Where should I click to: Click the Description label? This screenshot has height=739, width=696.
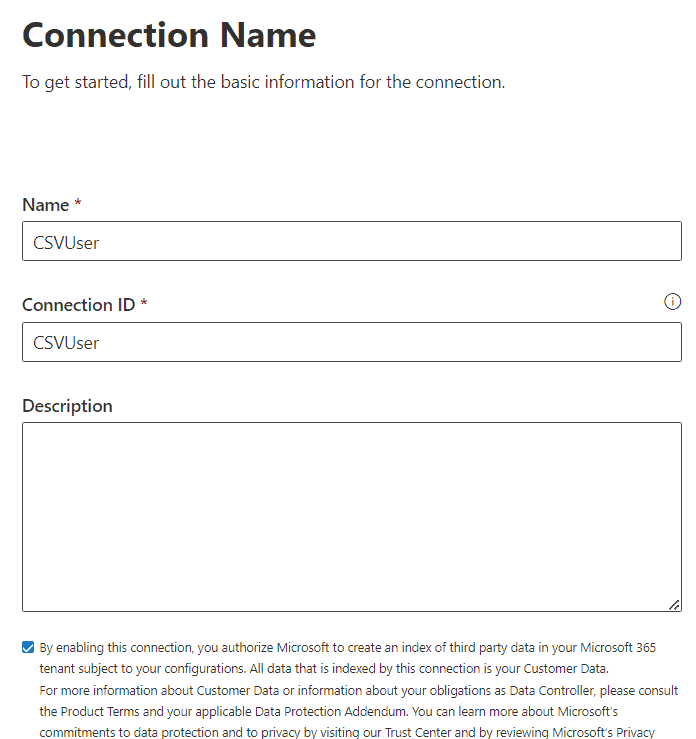pos(67,406)
